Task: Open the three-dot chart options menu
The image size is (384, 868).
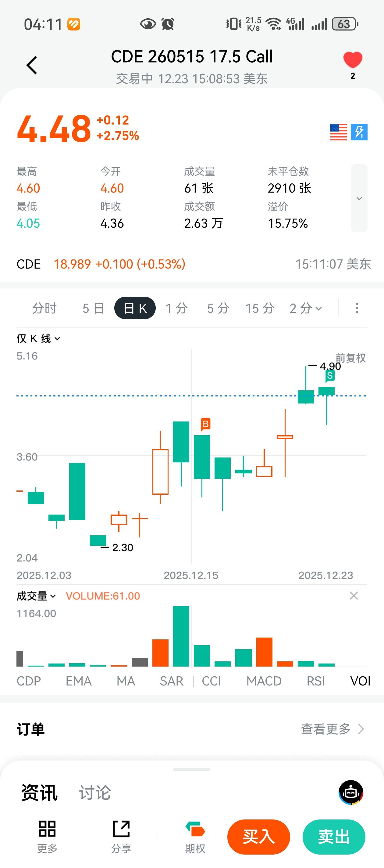Action: coord(357,308)
